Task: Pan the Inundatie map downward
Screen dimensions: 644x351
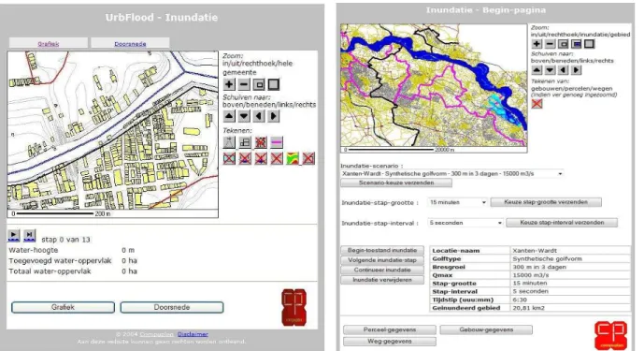Action: coord(550,70)
